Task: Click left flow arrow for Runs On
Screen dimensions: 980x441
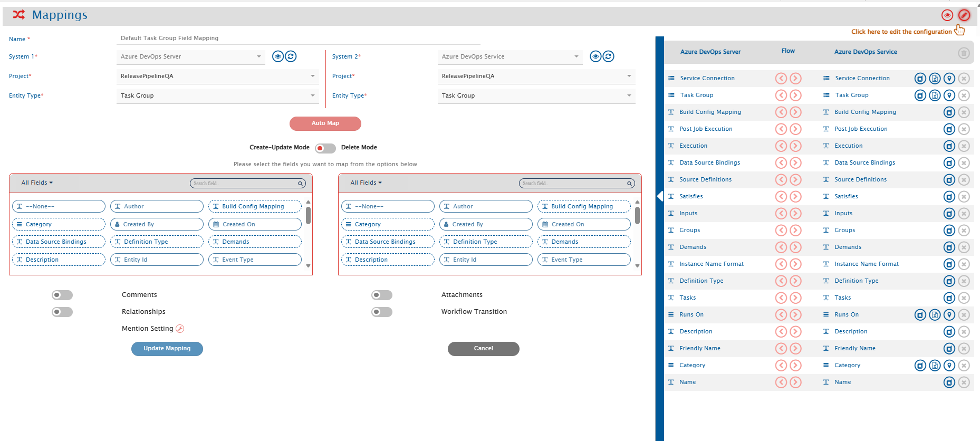Action: pyautogui.click(x=781, y=315)
